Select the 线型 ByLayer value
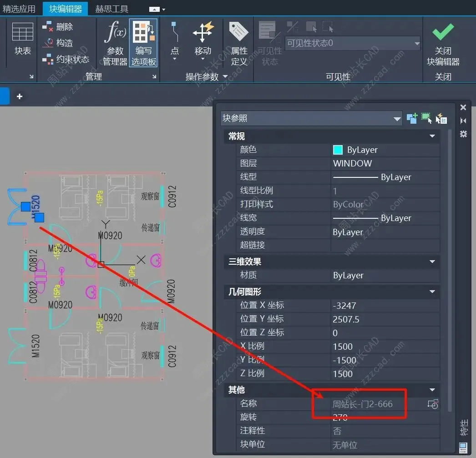This screenshot has height=458, width=476. click(x=385, y=177)
